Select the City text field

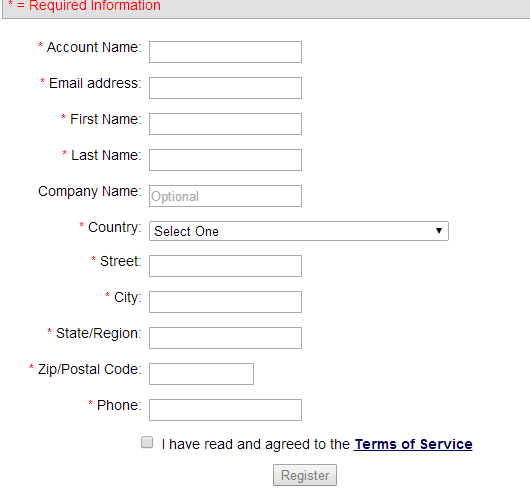pyautogui.click(x=225, y=302)
